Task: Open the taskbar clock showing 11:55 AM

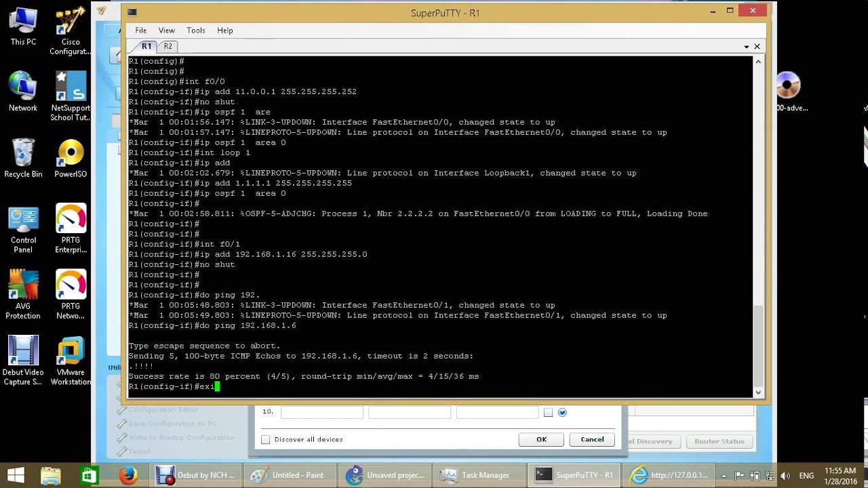Action: pyautogui.click(x=840, y=475)
